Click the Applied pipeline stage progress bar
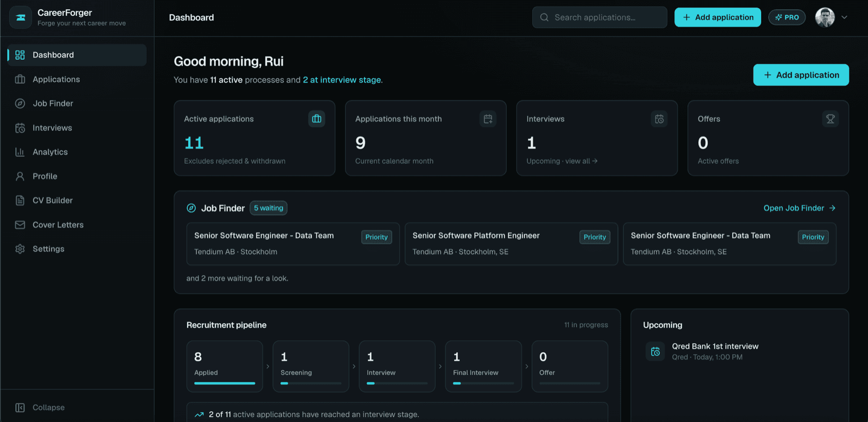 pyautogui.click(x=225, y=383)
